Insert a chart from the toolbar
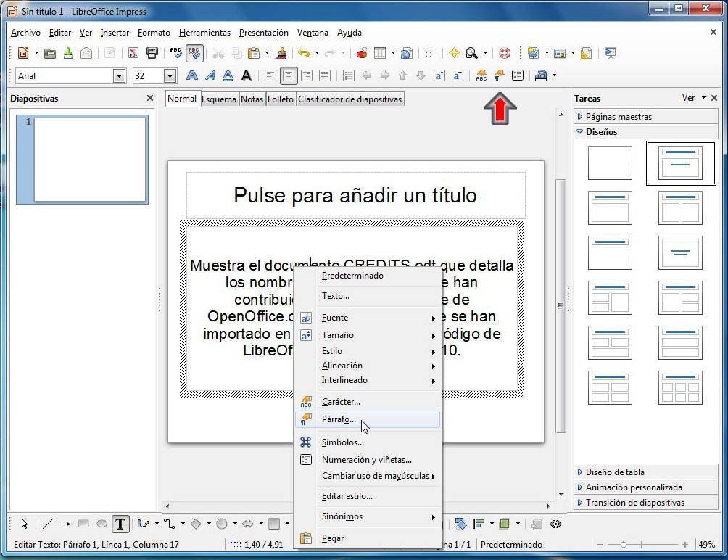 coord(362,53)
